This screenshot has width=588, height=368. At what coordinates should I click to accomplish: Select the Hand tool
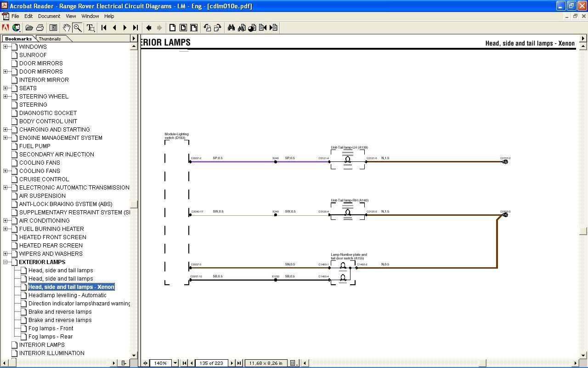(67, 28)
